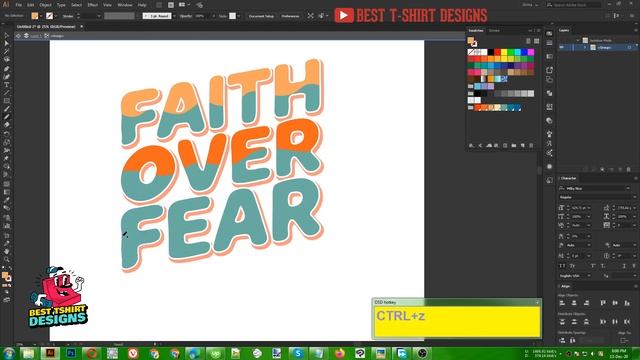640x360 pixels.
Task: Open the stroke weight dropdown
Action: click(98, 16)
